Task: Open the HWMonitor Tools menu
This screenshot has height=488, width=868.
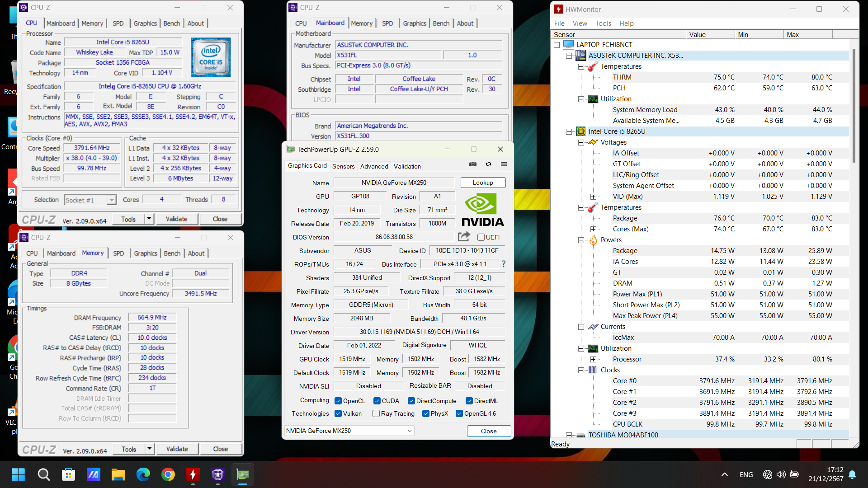Action: pos(603,23)
